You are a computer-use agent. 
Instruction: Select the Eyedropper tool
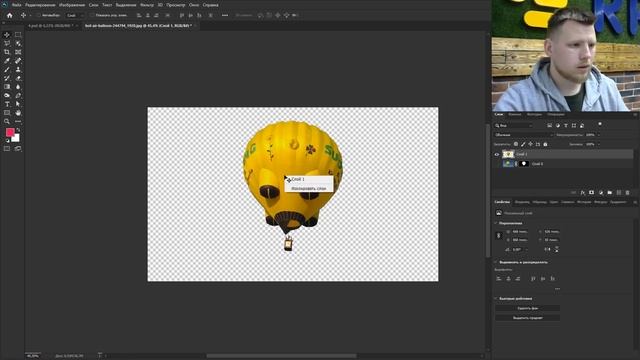pyautogui.click(x=7, y=61)
